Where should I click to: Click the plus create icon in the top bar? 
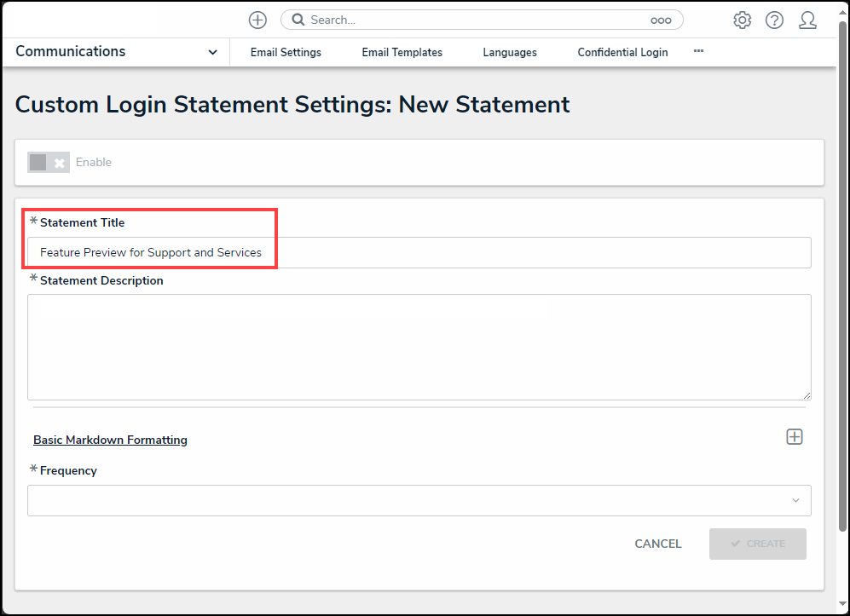click(257, 20)
